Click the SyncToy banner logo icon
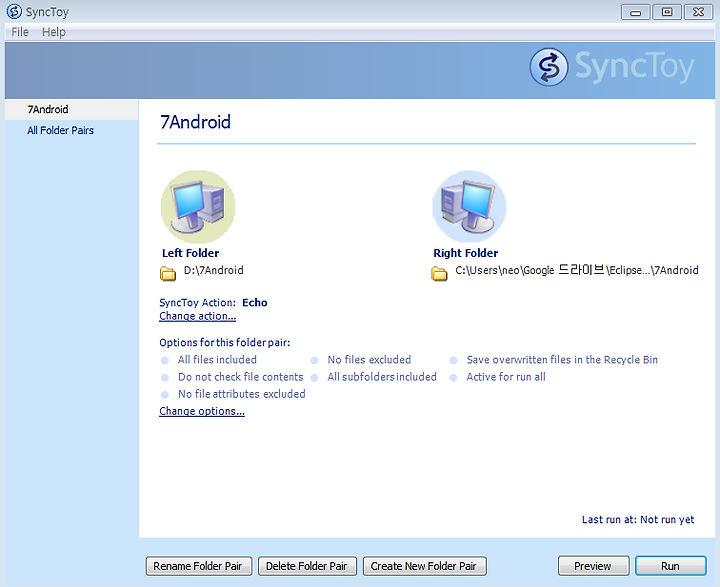Image resolution: width=720 pixels, height=587 pixels. click(549, 67)
